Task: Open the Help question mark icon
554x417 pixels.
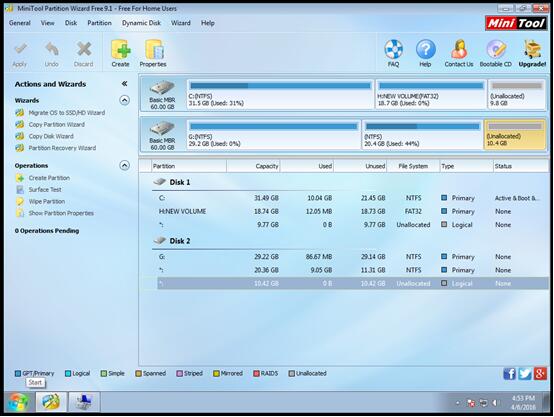Action: coord(425,49)
